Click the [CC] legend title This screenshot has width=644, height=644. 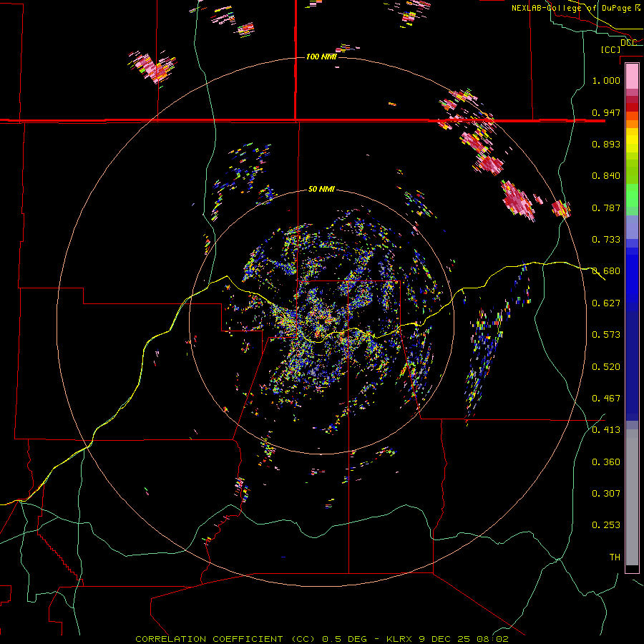pos(610,49)
